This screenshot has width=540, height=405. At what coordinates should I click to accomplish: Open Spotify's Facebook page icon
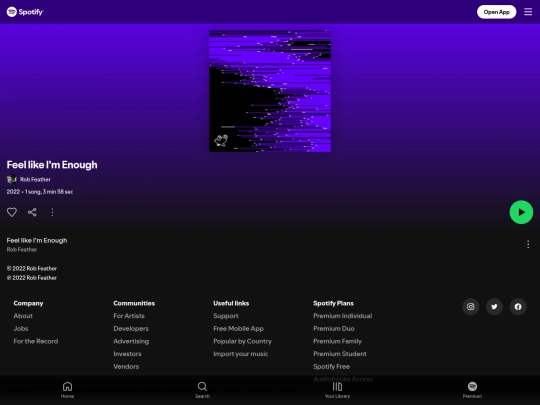coord(518,307)
